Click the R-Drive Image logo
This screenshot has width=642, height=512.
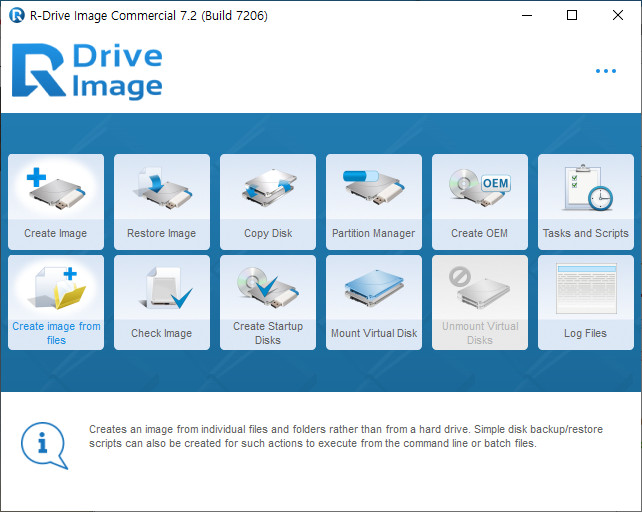(87, 71)
